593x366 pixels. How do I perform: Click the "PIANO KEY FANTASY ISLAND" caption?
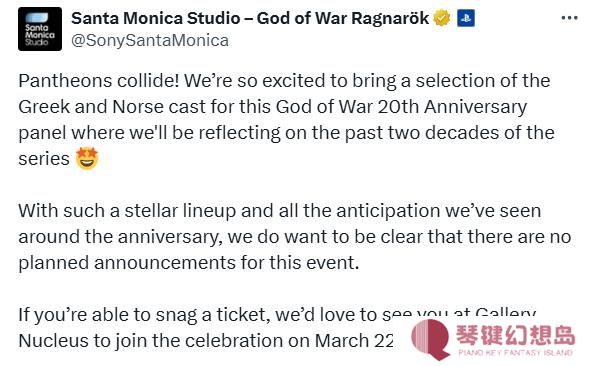515,353
